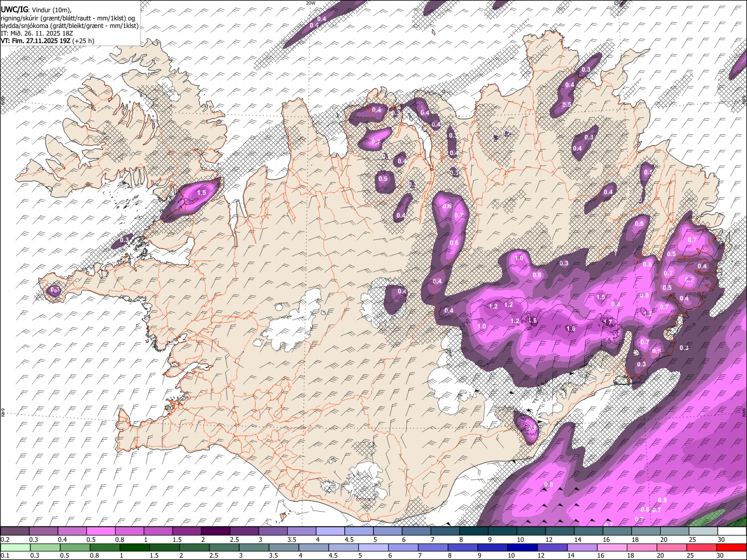This screenshot has height=560, width=747.
Task: Click the "0.4" label in the upper legend scale
Action: point(62,540)
